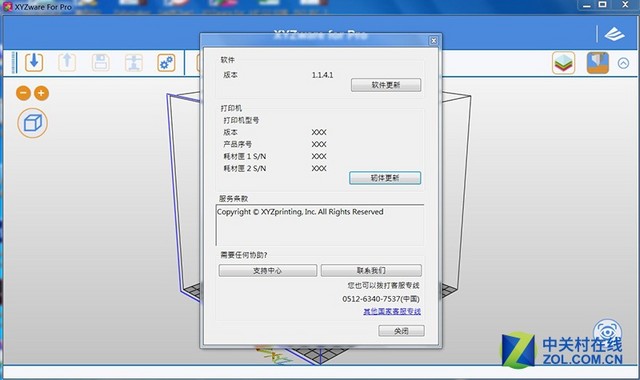Open the gears Settings icon
The width and height of the screenshot is (640, 380).
click(x=167, y=62)
